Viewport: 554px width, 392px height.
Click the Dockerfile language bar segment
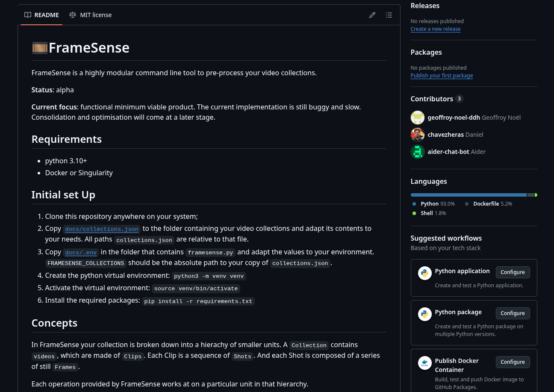coord(531,195)
